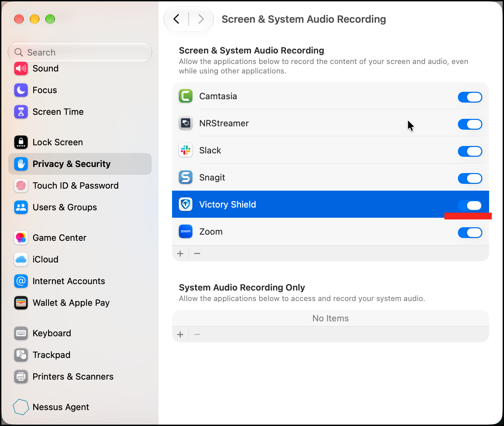Click the Slack app icon
Image resolution: width=504 pixels, height=426 pixels.
(186, 150)
